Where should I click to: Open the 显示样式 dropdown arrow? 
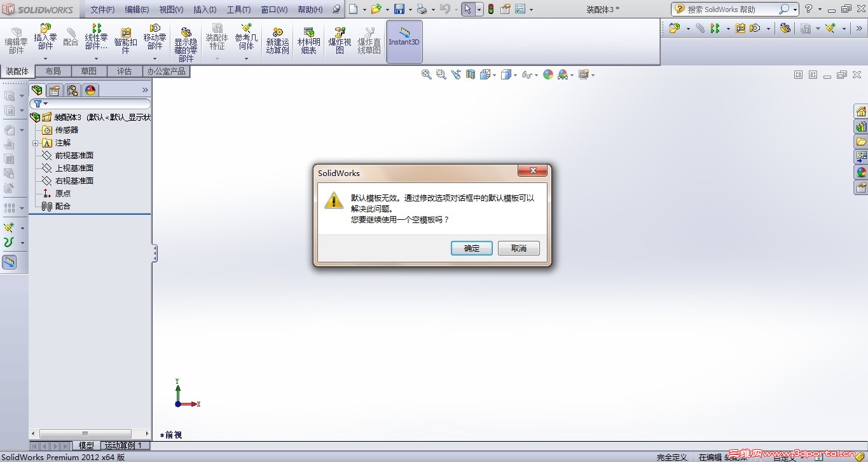coord(514,74)
